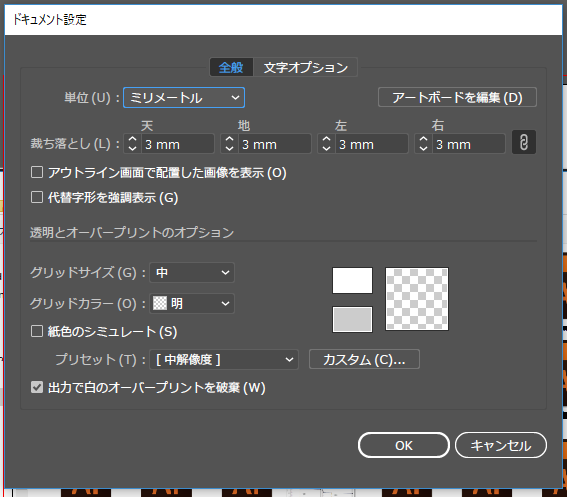Click the 左 bleed value field

point(371,144)
